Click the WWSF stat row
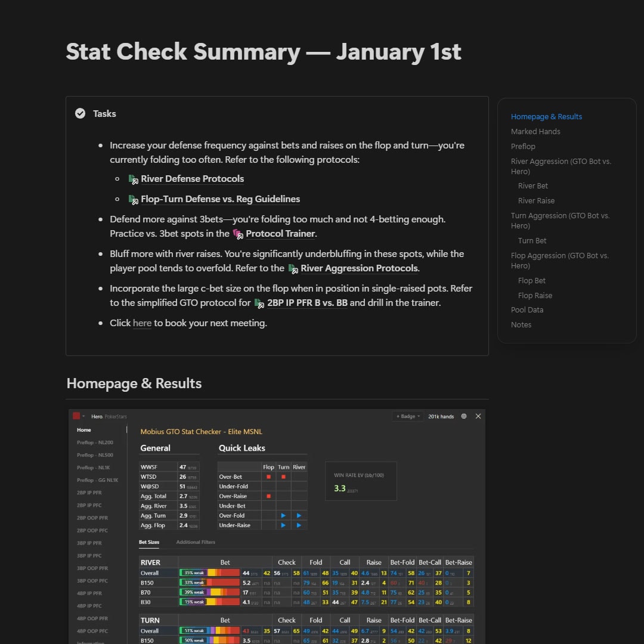Viewport: 644px width, 644px height. point(169,467)
